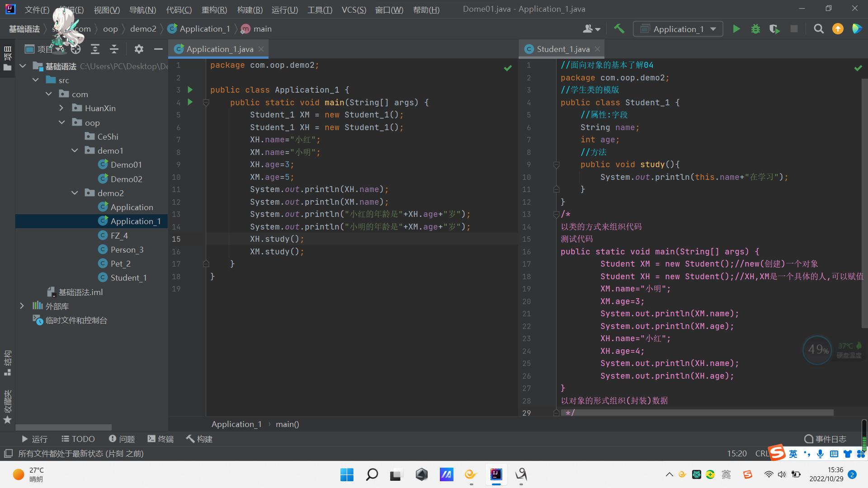This screenshot has height=488, width=868.
Task: Open the Application_1 run configuration dropdown
Action: coord(678,29)
